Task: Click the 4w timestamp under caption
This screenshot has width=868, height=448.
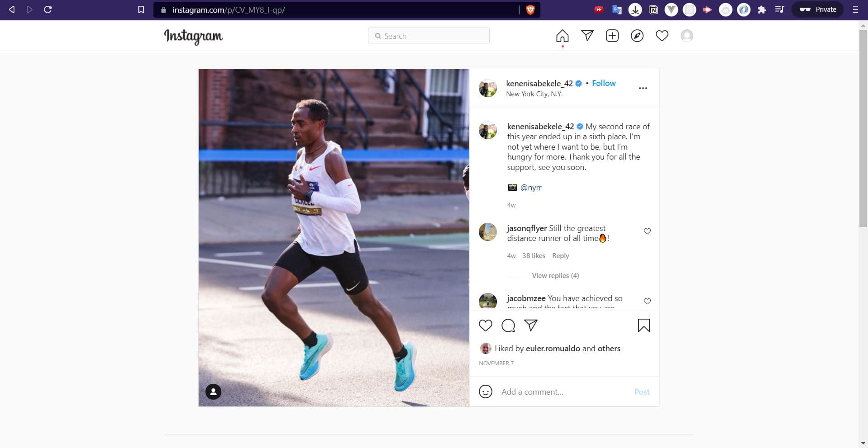Action: (x=511, y=205)
